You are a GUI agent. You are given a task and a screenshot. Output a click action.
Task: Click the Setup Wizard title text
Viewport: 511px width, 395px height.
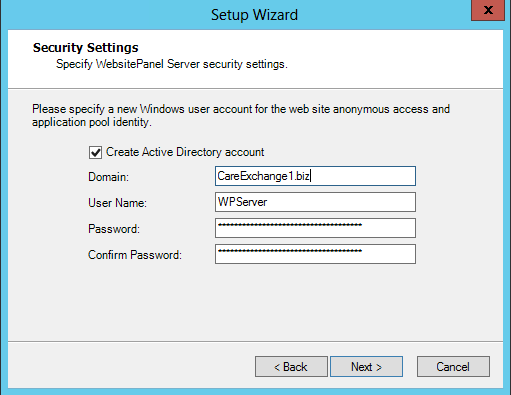[x=254, y=15]
